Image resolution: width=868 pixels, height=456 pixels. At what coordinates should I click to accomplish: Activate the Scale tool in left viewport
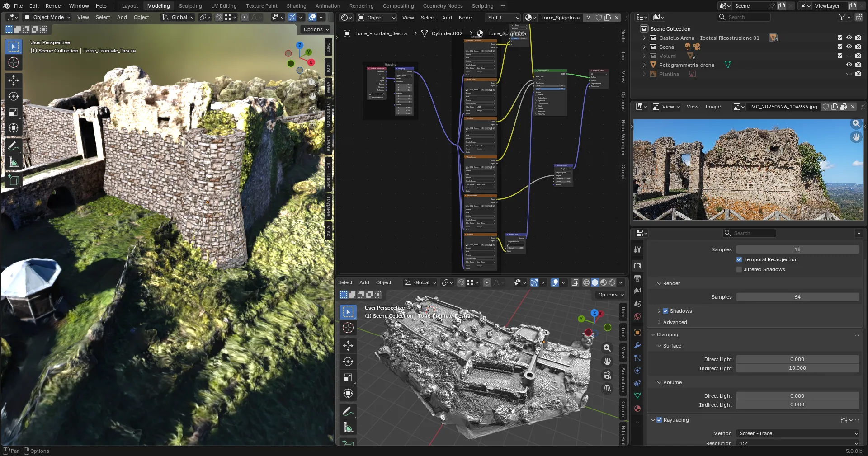point(14,112)
